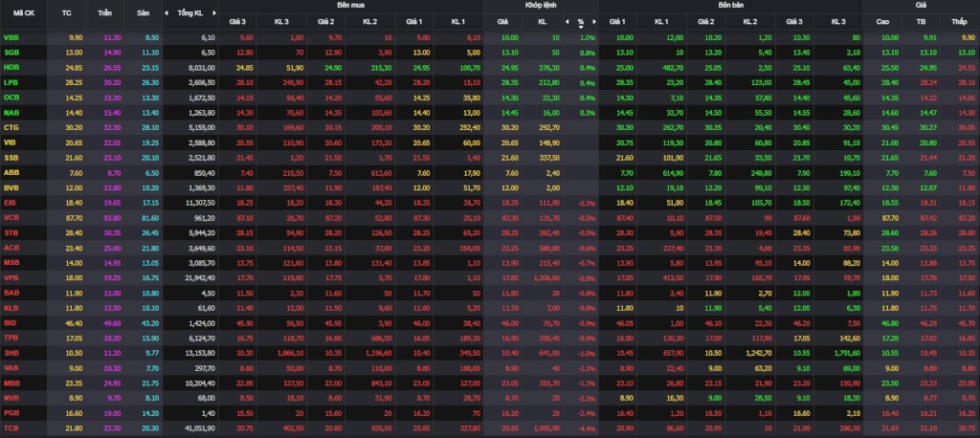Open the VPB ticker symbol

pyautogui.click(x=11, y=278)
